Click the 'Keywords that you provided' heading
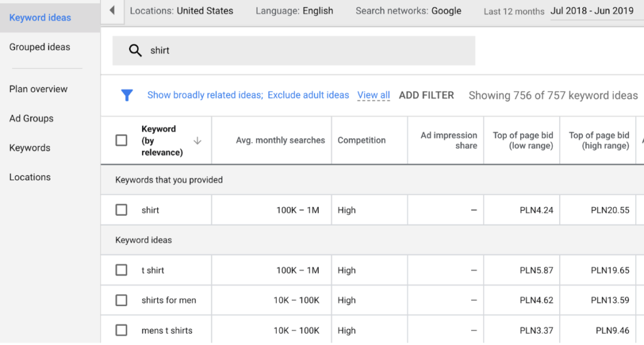Image resolution: width=644 pixels, height=345 pixels. tap(169, 179)
